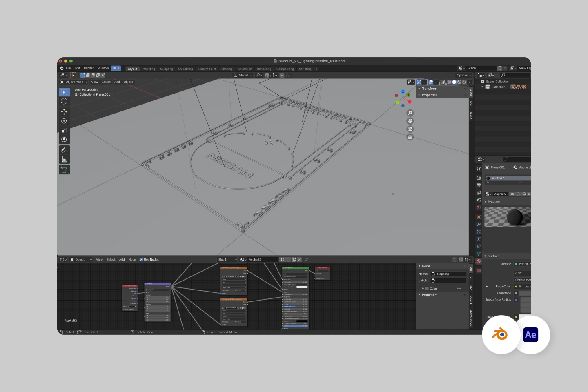This screenshot has width=588, height=392.
Task: Open the Help menu
Action: 116,68
